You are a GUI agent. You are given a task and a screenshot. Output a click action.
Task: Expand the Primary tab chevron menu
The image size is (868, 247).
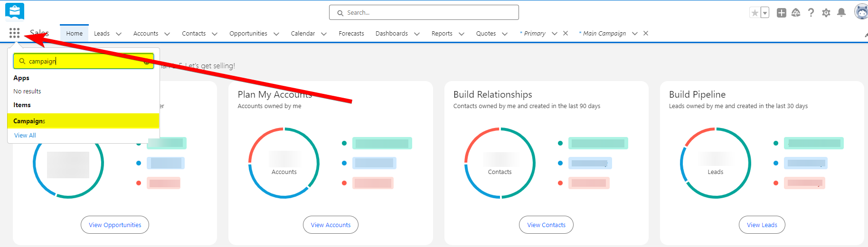pyautogui.click(x=555, y=34)
